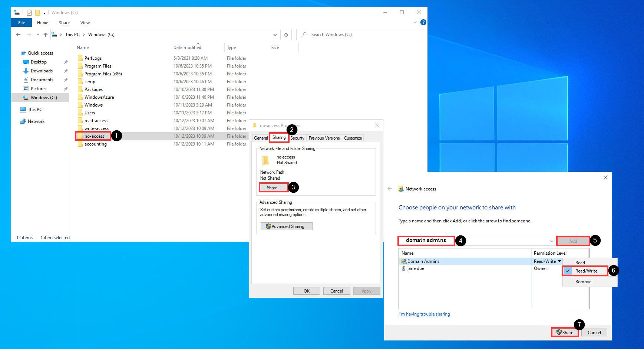Choose Read permission level from menu
This screenshot has height=349, width=644.
click(590, 262)
